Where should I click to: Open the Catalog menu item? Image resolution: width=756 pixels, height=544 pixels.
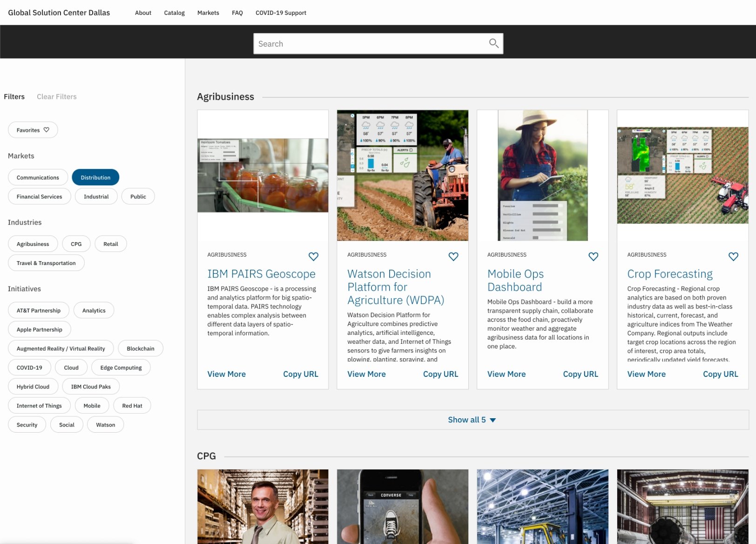(x=174, y=13)
